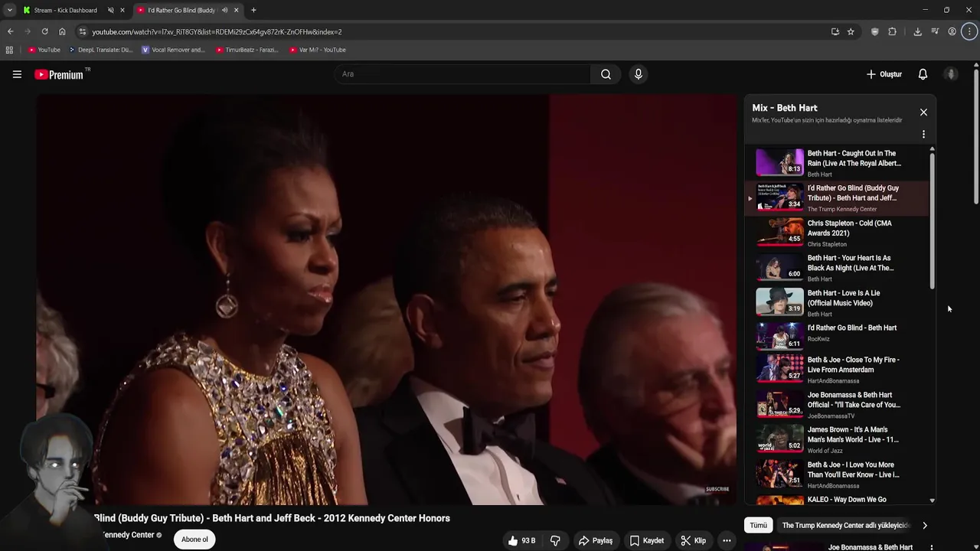Image resolution: width=980 pixels, height=551 pixels.
Task: Open options for the Joe Bonamassa & Beth Hart suggestion
Action: coord(931,547)
